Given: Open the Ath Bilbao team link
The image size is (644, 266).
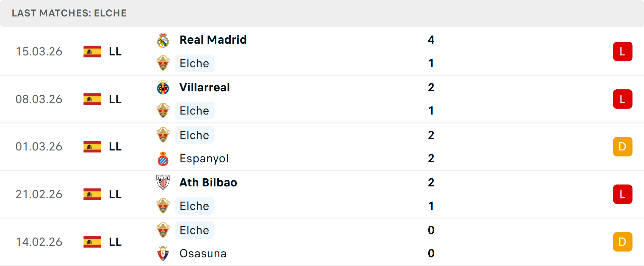Looking at the screenshot, I should [x=208, y=182].
